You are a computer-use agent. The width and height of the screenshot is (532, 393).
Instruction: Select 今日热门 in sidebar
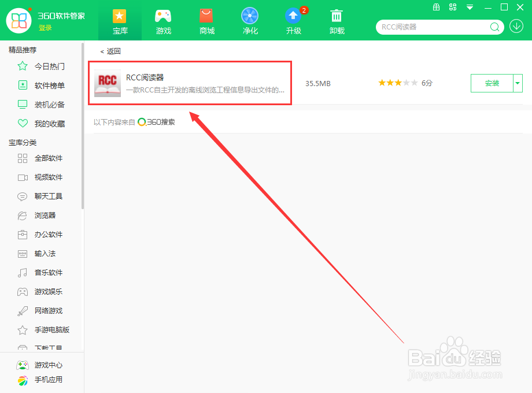pyautogui.click(x=50, y=66)
